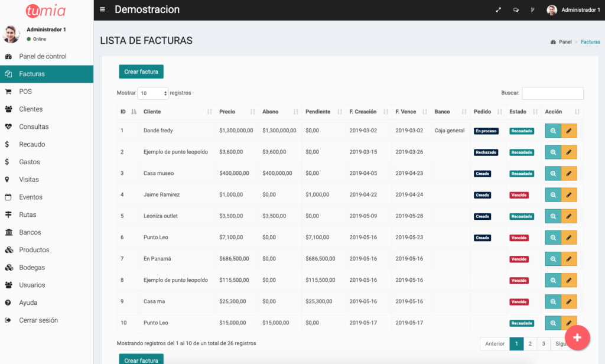Viewport: 605px width, 364px height.
Task: Click the sidebar Administrador 1 avatar
Action: click(11, 34)
